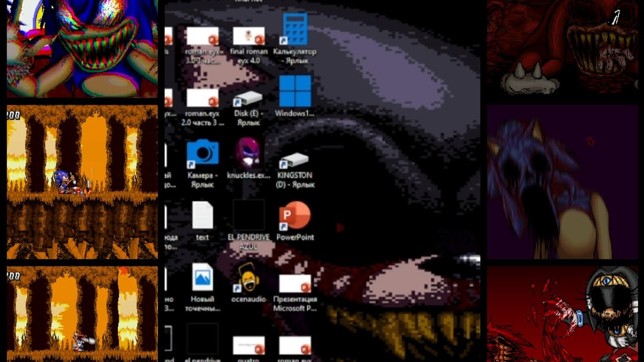Open the 'quatro' presentation file
This screenshot has width=644, height=362.
pos(249,349)
